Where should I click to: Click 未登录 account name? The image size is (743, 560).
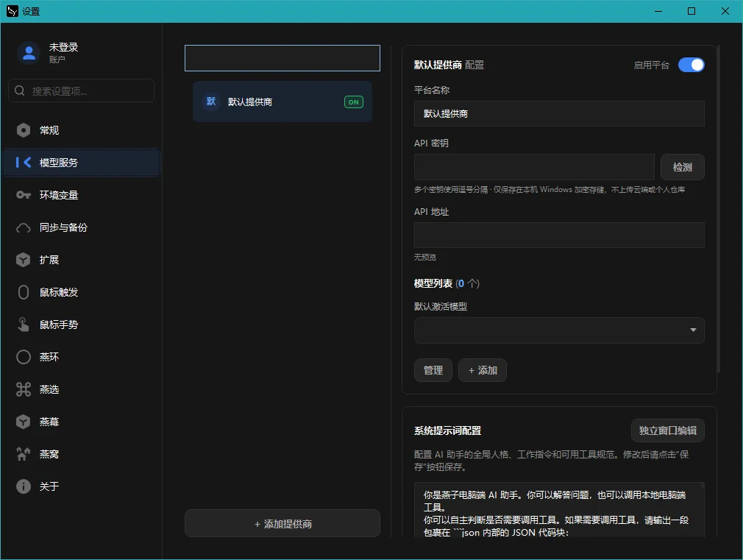coord(63,47)
